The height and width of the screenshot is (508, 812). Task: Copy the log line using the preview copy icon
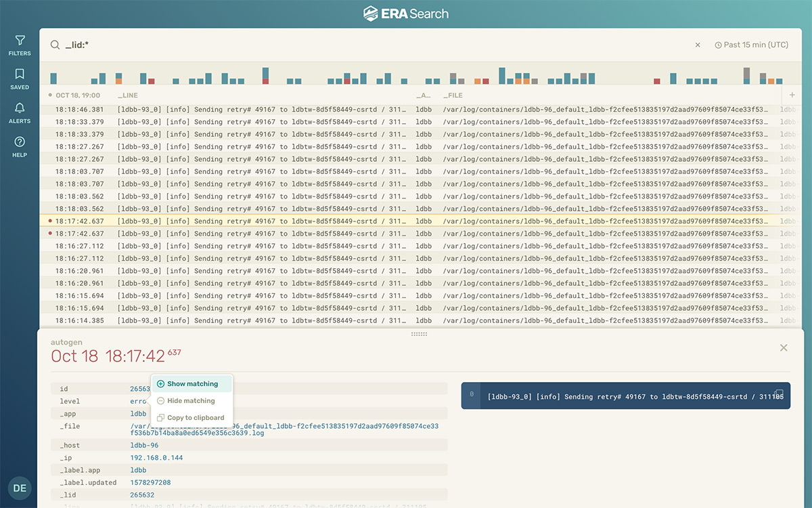[779, 394]
